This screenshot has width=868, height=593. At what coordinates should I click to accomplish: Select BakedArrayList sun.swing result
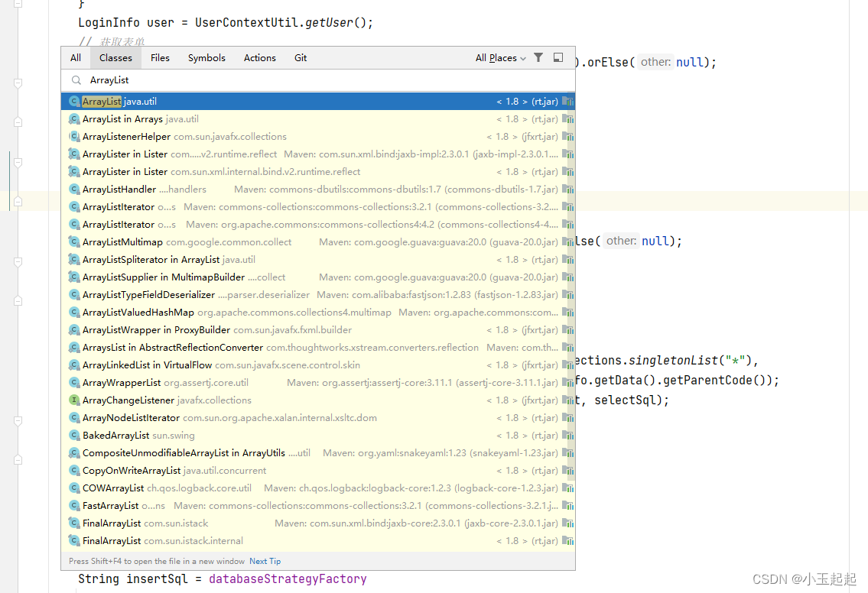(318, 436)
